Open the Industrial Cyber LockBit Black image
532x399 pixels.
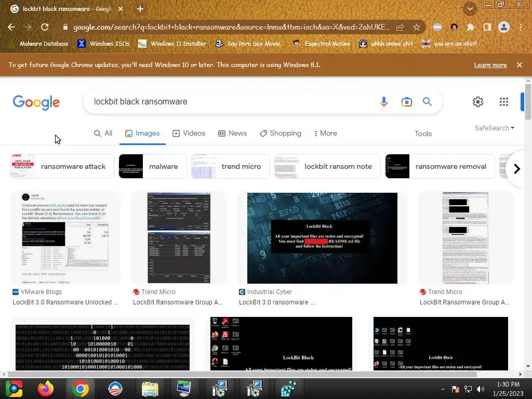pos(322,238)
